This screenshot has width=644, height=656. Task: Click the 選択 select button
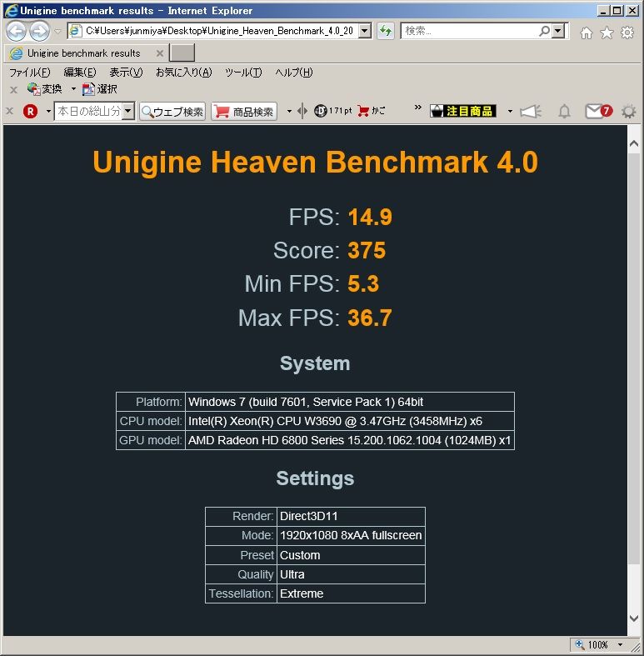pyautogui.click(x=99, y=88)
